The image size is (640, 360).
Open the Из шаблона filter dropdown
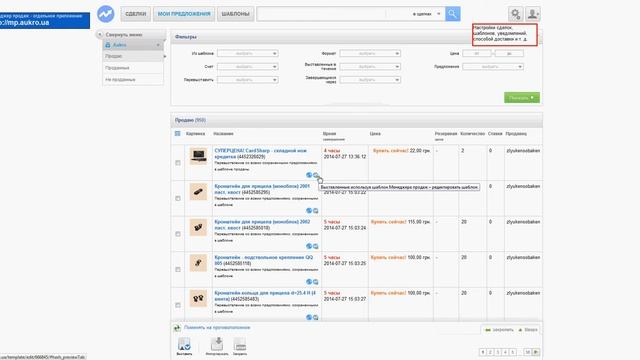pos(247,53)
